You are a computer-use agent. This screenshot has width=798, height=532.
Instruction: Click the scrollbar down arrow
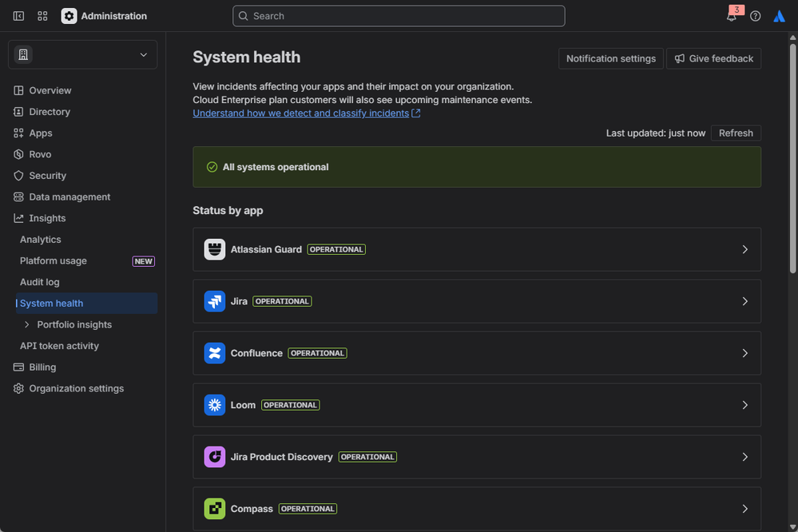pos(792,527)
